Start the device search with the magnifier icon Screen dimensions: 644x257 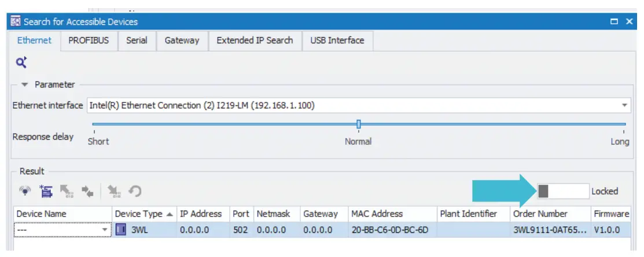point(21,63)
